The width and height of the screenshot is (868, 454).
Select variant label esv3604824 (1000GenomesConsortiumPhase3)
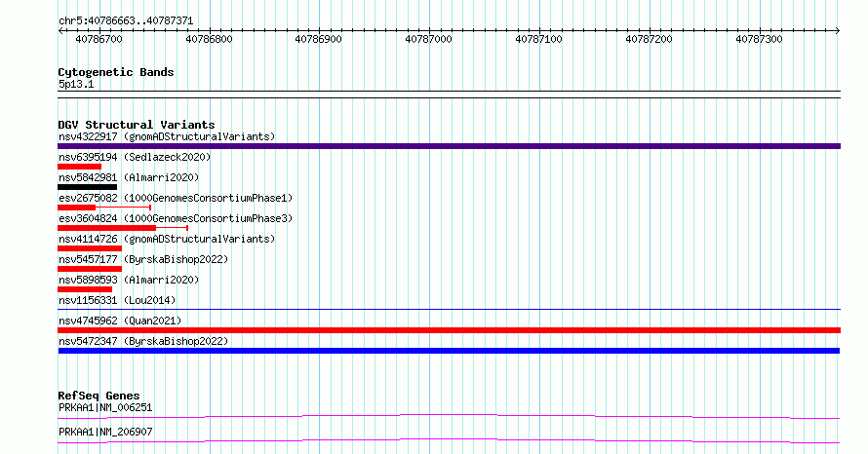(x=176, y=218)
